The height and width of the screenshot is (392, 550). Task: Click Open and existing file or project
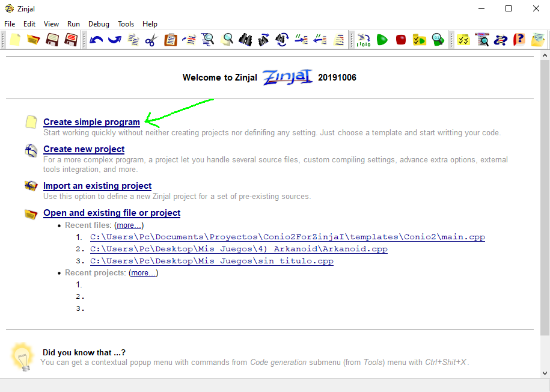coord(112,213)
